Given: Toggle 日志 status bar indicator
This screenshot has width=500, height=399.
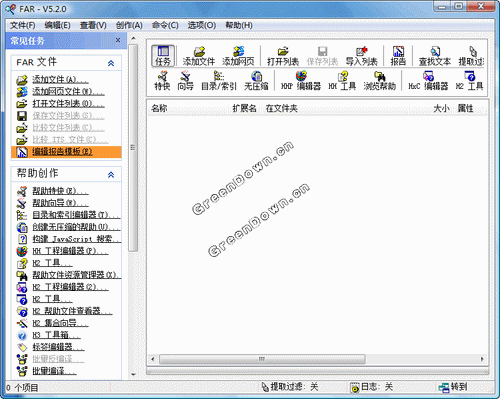Looking at the screenshot, I should tap(372, 387).
